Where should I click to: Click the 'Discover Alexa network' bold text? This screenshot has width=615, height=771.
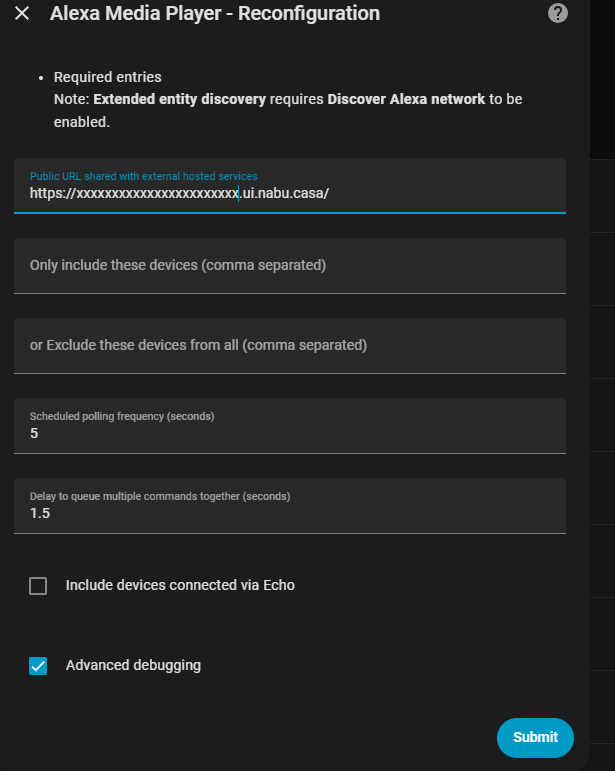pyautogui.click(x=406, y=99)
